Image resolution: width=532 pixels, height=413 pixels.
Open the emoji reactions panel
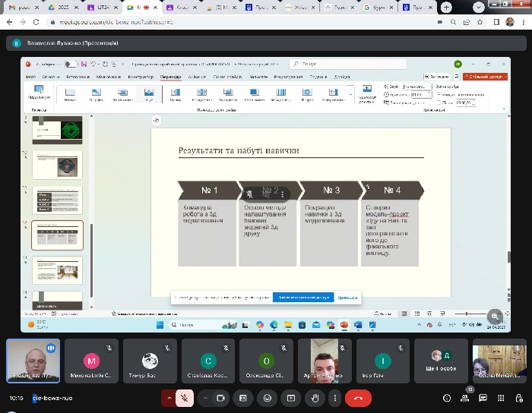(266, 398)
